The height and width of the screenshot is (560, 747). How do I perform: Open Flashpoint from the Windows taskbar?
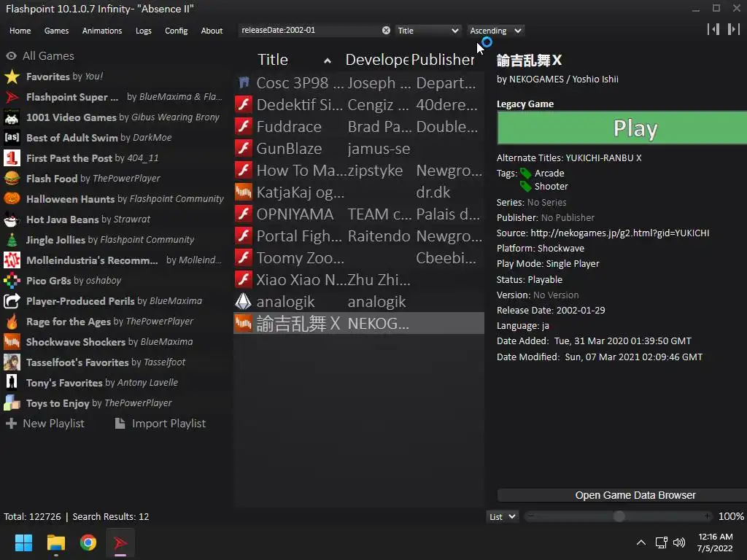[x=120, y=542]
